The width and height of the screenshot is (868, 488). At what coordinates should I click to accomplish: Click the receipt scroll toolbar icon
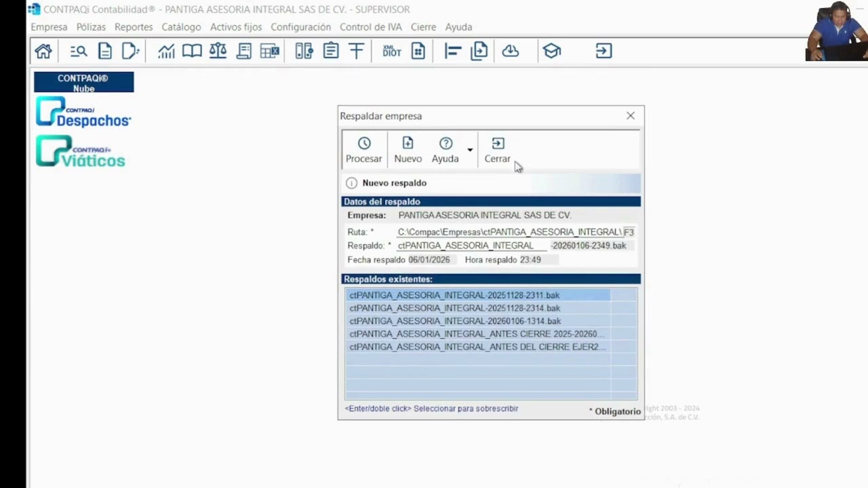click(x=244, y=52)
